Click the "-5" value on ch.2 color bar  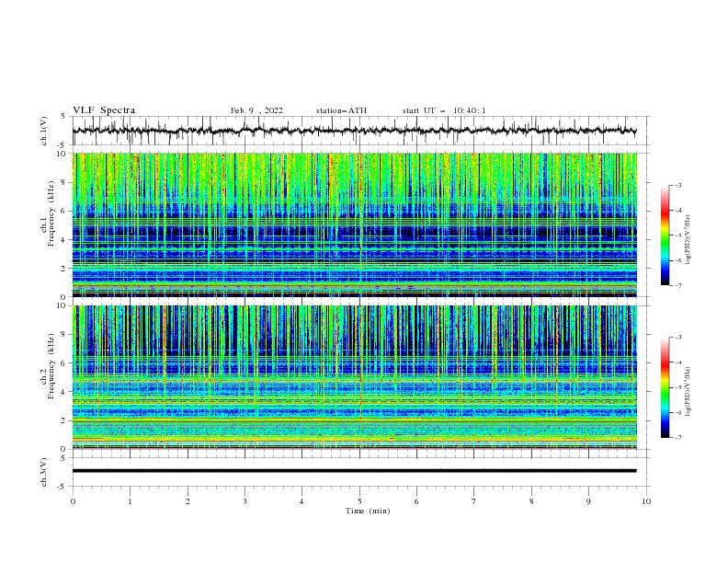pyautogui.click(x=677, y=387)
